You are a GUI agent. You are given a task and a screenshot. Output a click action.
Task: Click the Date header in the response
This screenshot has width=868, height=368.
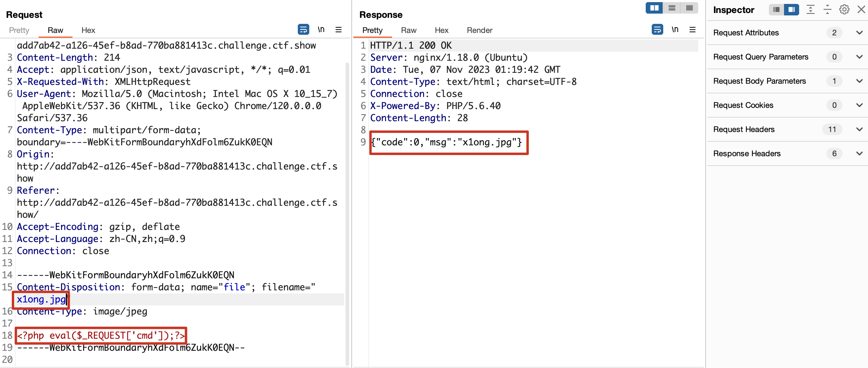[465, 69]
